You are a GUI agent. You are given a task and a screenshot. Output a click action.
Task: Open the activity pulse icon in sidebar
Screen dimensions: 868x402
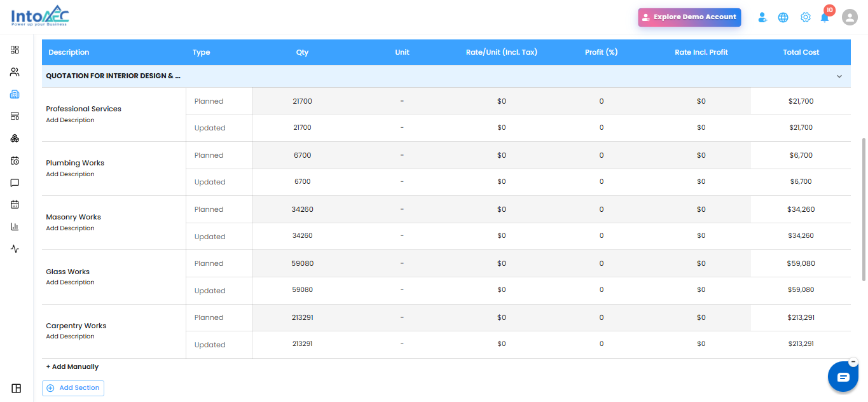15,249
